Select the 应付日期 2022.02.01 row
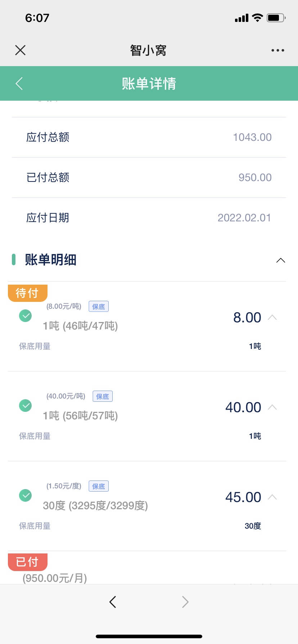 click(x=149, y=218)
